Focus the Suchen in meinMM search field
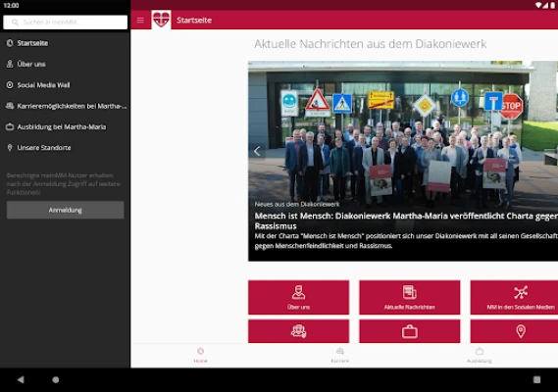This screenshot has height=392, width=558. [65, 23]
